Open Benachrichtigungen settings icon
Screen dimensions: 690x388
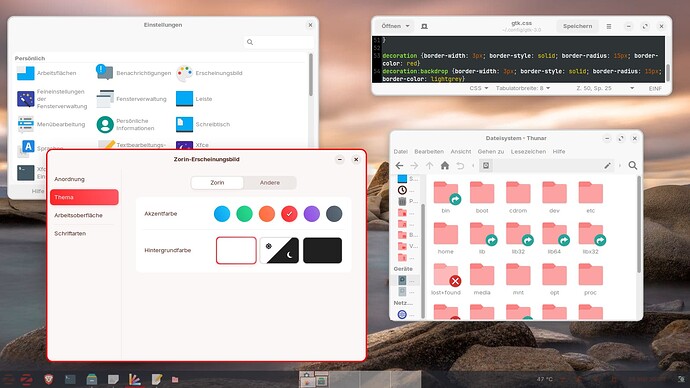105,73
